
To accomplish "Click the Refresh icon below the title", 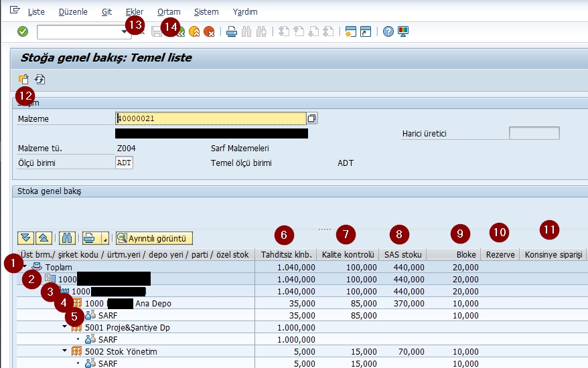I will (x=40, y=79).
